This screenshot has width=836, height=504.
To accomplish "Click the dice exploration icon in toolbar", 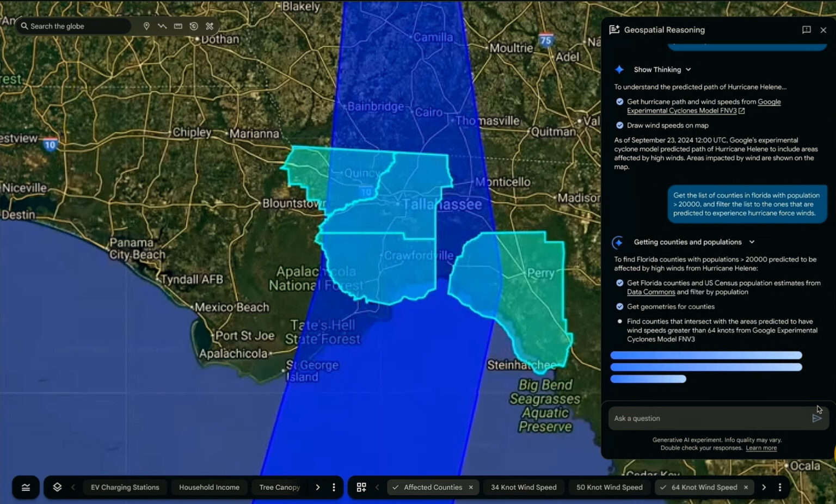I will 209,26.
